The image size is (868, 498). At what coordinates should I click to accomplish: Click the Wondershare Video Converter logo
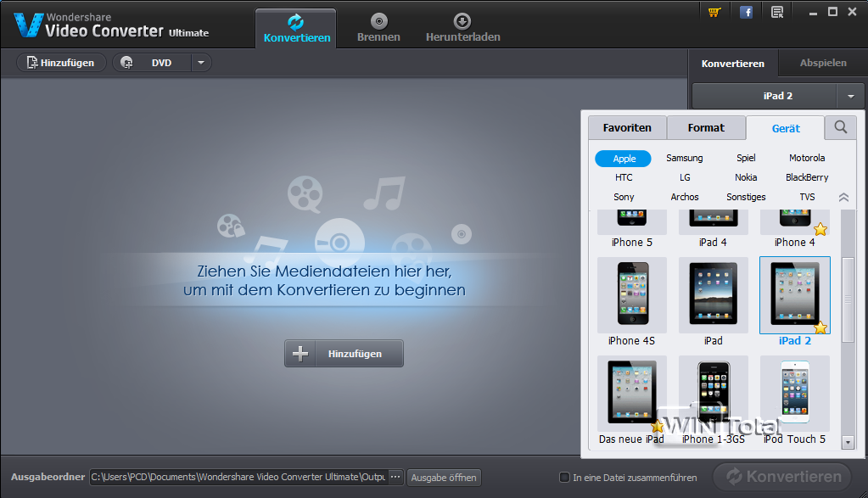tap(111, 25)
